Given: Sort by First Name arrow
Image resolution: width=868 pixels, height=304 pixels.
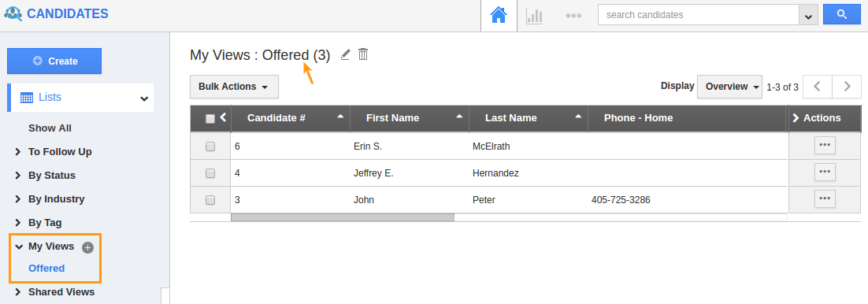Looking at the screenshot, I should [x=459, y=117].
